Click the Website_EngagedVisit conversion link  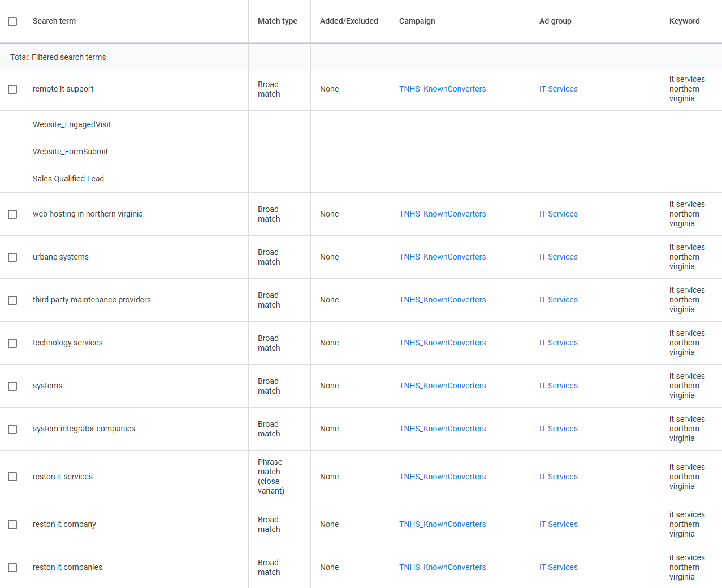(72, 124)
